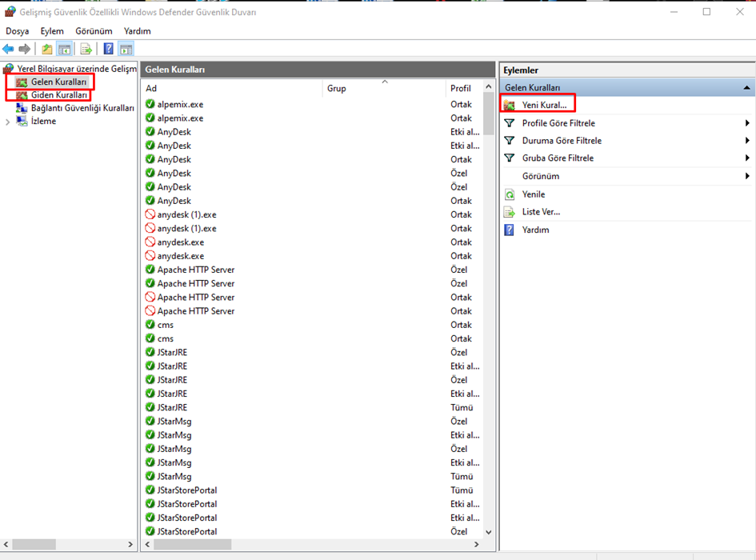Sort rules by Ad column header
Screen dimensions: 756x560
tap(232, 88)
